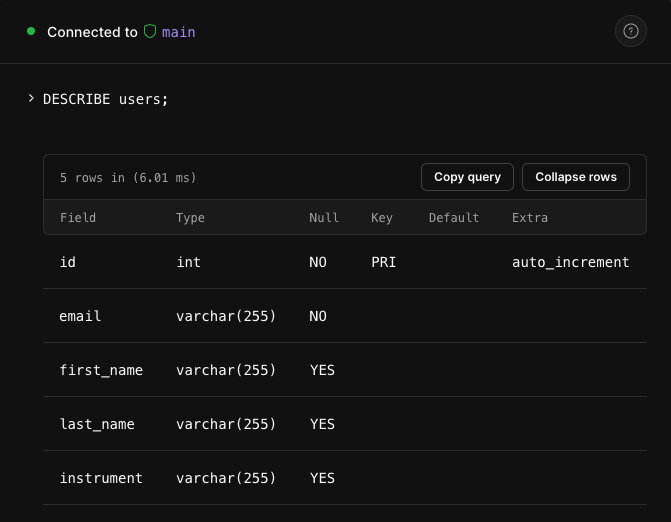The width and height of the screenshot is (671, 522).
Task: Click the Type column header
Action: pyautogui.click(x=190, y=218)
